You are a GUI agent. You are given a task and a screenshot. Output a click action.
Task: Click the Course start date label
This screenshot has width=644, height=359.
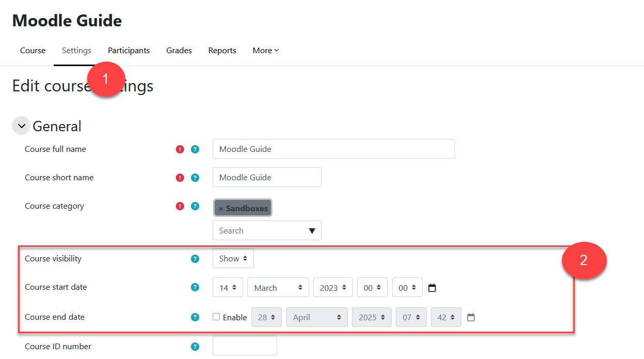coord(56,287)
